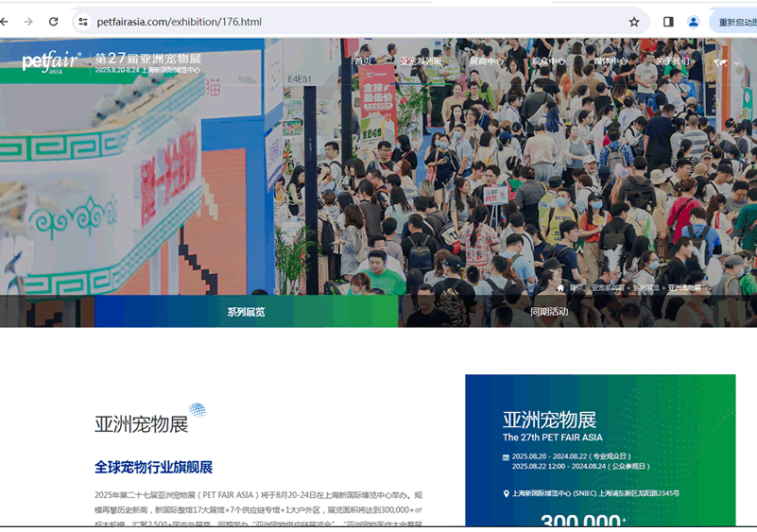Click the world map language icon
The image size is (757, 532).
[720, 62]
